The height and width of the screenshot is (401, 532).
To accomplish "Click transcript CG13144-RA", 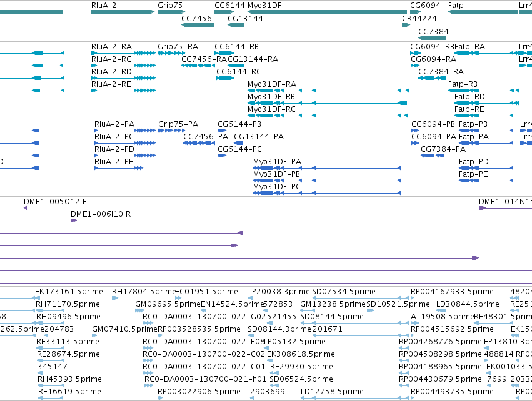I will tap(236, 66).
